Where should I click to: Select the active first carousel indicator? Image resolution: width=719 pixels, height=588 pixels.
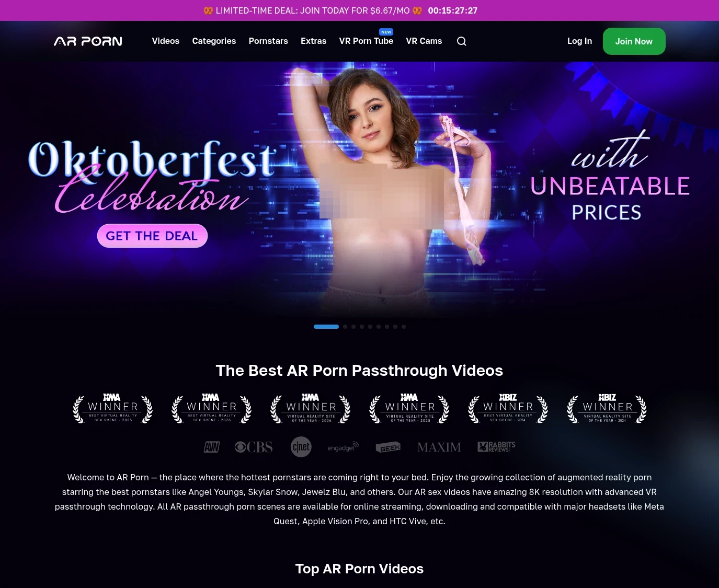326,327
